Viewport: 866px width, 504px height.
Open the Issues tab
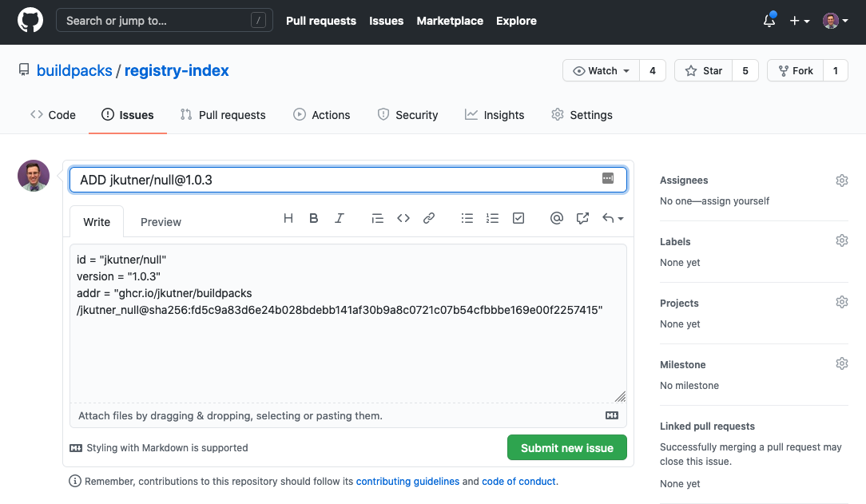(x=128, y=115)
